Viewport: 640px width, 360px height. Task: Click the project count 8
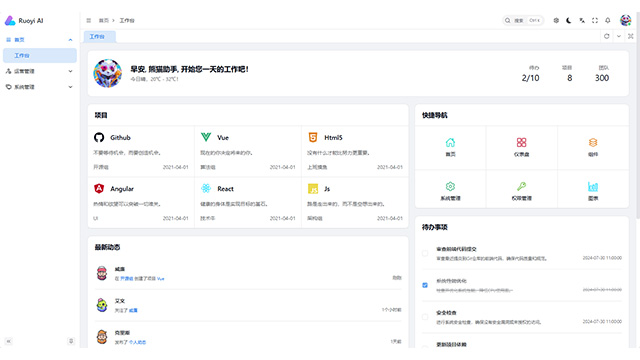569,78
